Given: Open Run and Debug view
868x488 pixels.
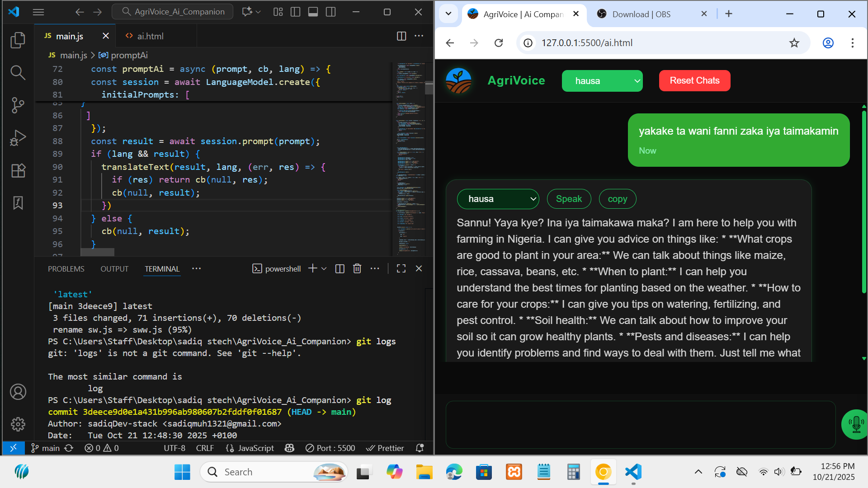Looking at the screenshot, I should (x=18, y=138).
